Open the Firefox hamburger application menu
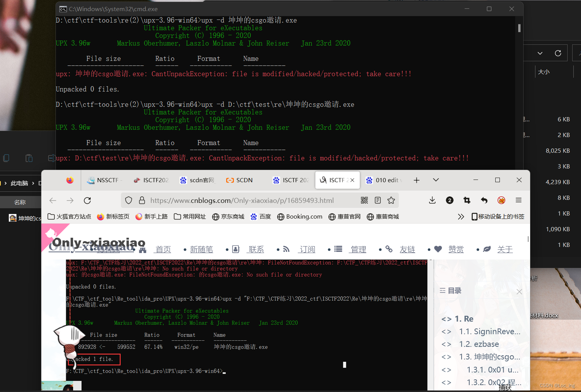Screen dimensions: 581x392 (x=518, y=200)
